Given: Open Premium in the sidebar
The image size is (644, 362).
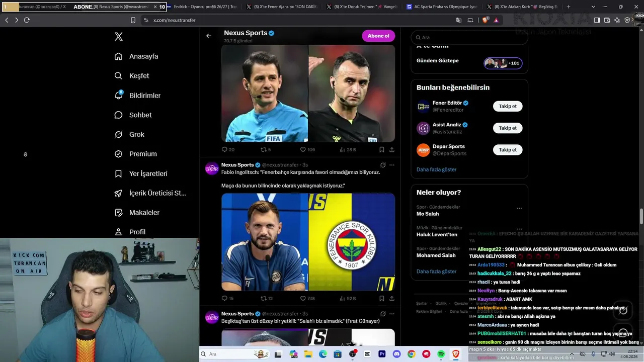Looking at the screenshot, I should coord(135,154).
